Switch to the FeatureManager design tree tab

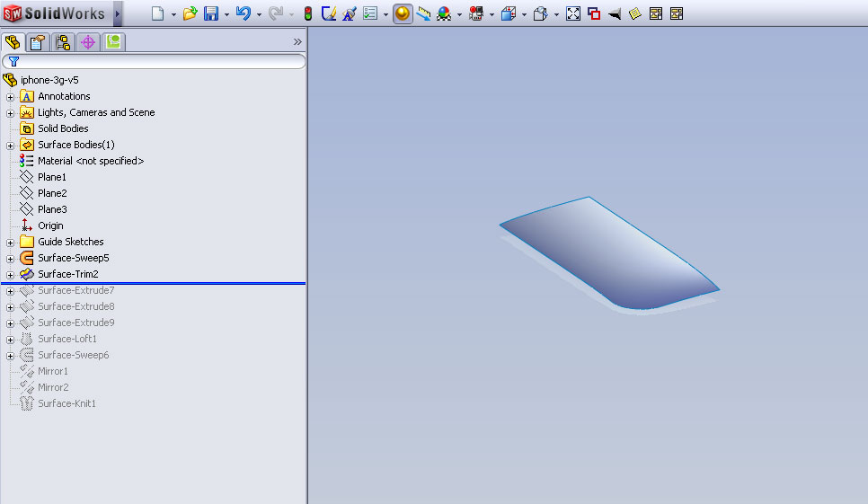click(x=13, y=42)
